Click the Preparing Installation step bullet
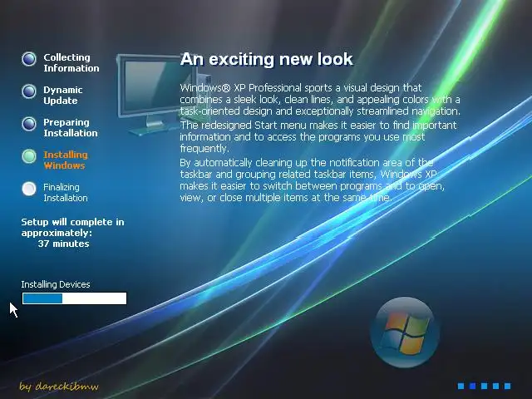This screenshot has width=532, height=399. pyautogui.click(x=29, y=124)
